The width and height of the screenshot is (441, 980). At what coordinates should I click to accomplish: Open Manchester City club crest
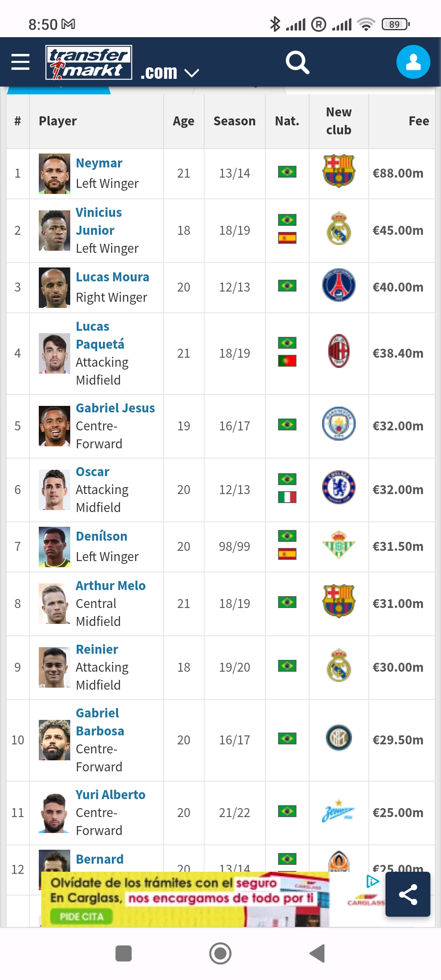(339, 424)
